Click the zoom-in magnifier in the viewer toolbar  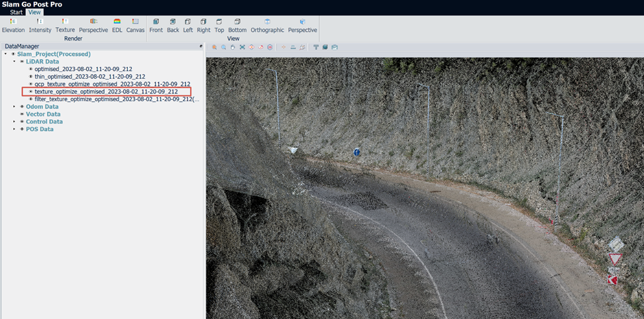[x=215, y=47]
